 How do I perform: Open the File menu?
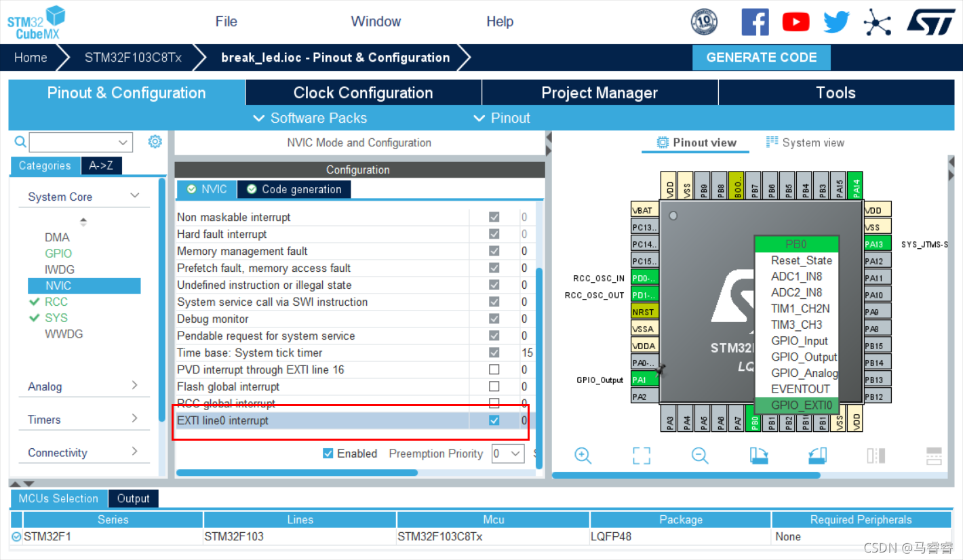[227, 22]
